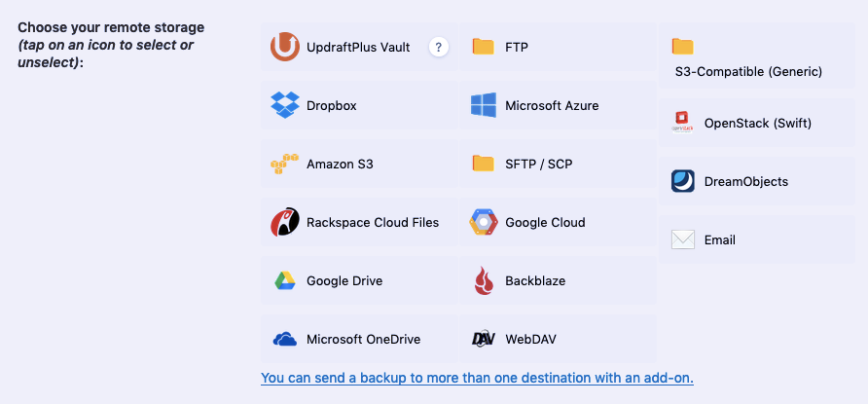Select the DreamObjects moon icon
This screenshot has width=868, height=404.
(682, 181)
